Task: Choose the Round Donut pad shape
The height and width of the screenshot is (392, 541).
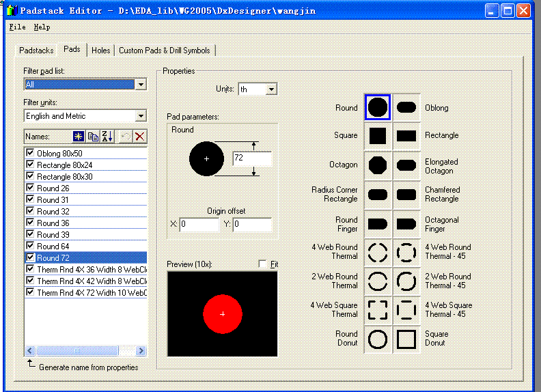Action: click(378, 339)
